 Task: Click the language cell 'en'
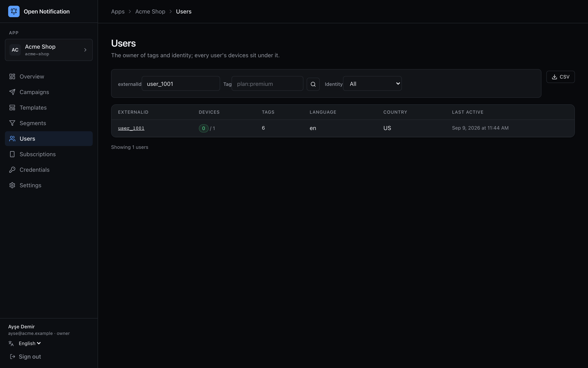pyautogui.click(x=313, y=128)
